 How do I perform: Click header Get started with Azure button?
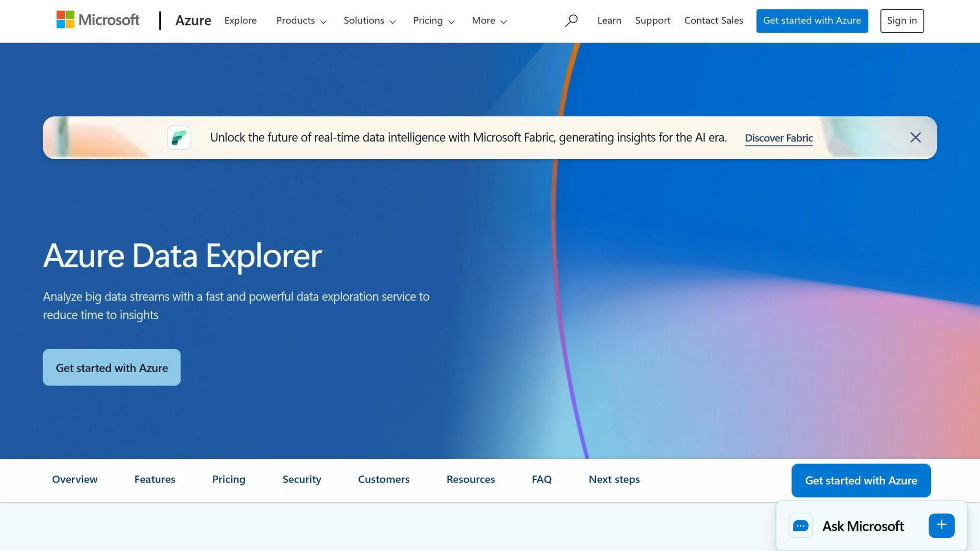coord(812,21)
